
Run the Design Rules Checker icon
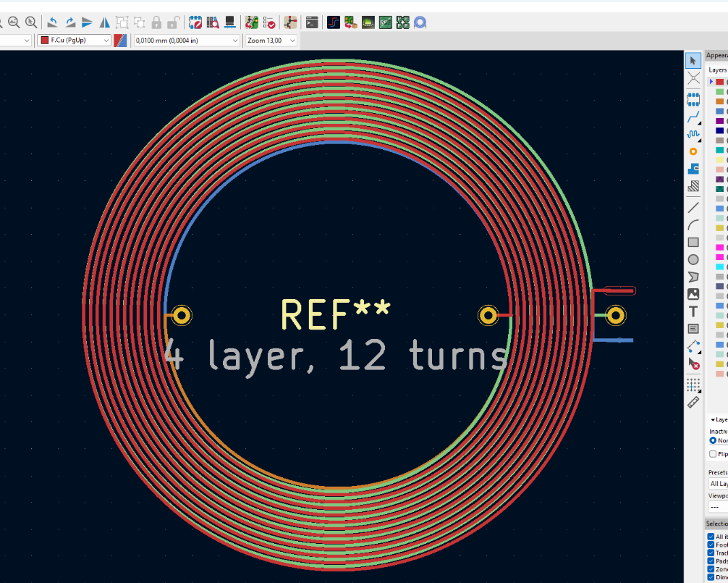(268, 22)
